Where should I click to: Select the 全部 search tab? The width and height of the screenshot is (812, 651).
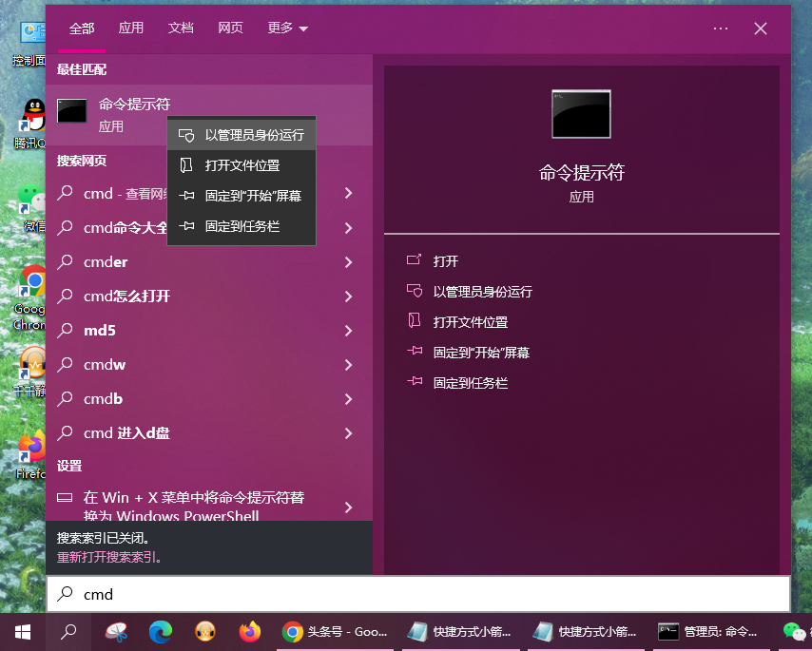click(x=82, y=29)
